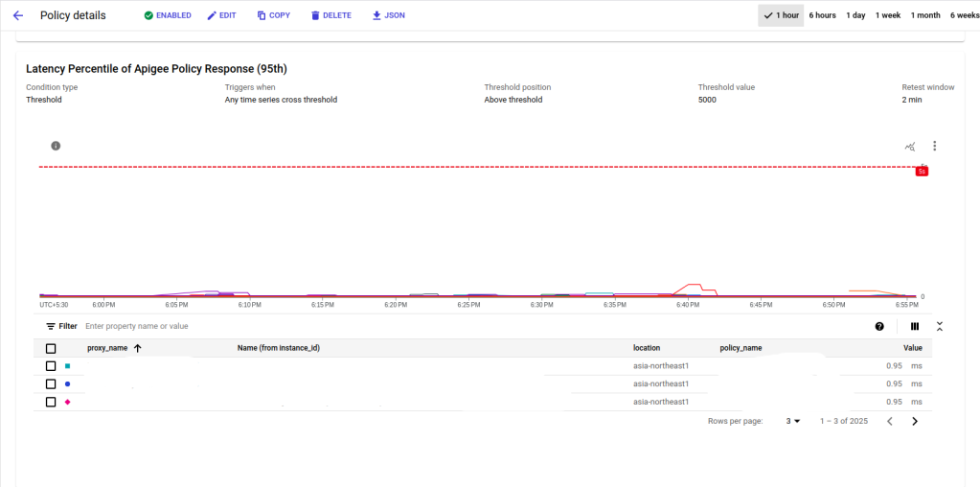
Task: Go to the previous page of rows
Action: point(890,422)
